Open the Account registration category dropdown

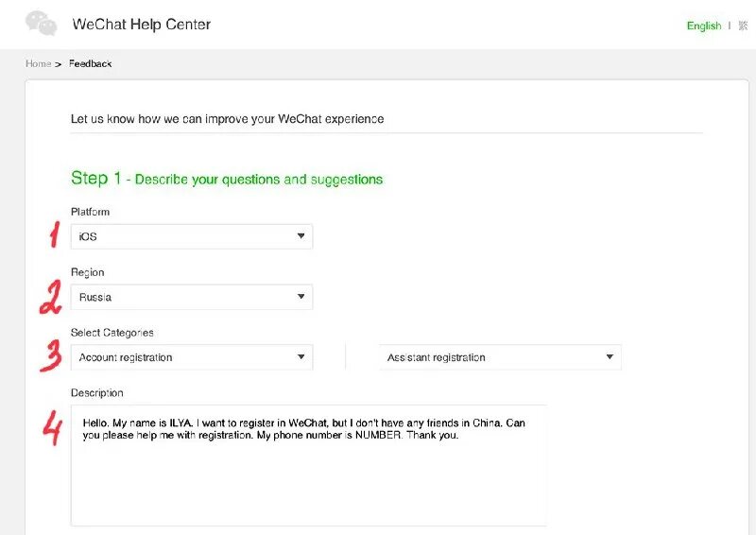click(192, 357)
